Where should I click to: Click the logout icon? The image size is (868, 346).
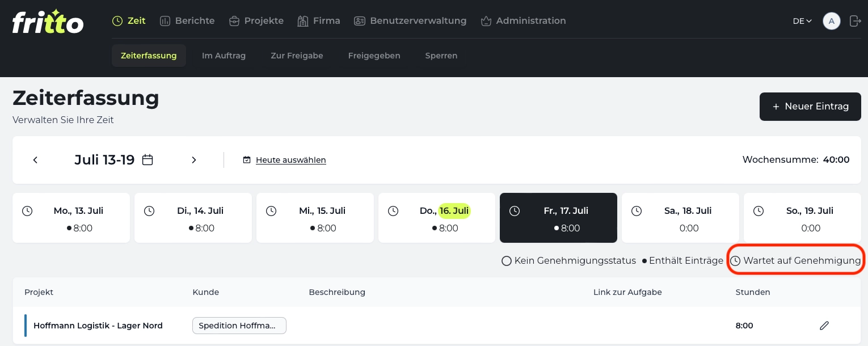tap(855, 21)
